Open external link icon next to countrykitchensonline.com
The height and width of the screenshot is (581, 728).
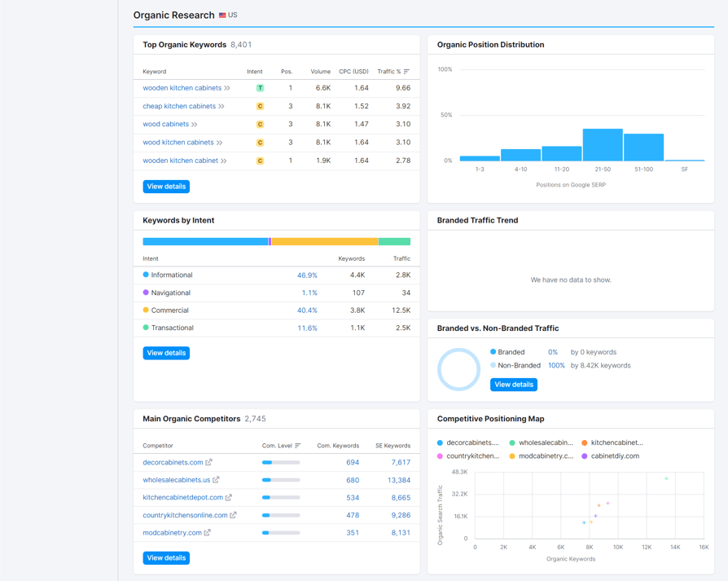pyautogui.click(x=233, y=515)
